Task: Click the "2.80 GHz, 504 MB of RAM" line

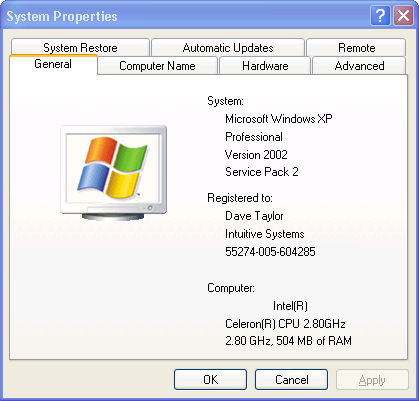Action: (288, 341)
